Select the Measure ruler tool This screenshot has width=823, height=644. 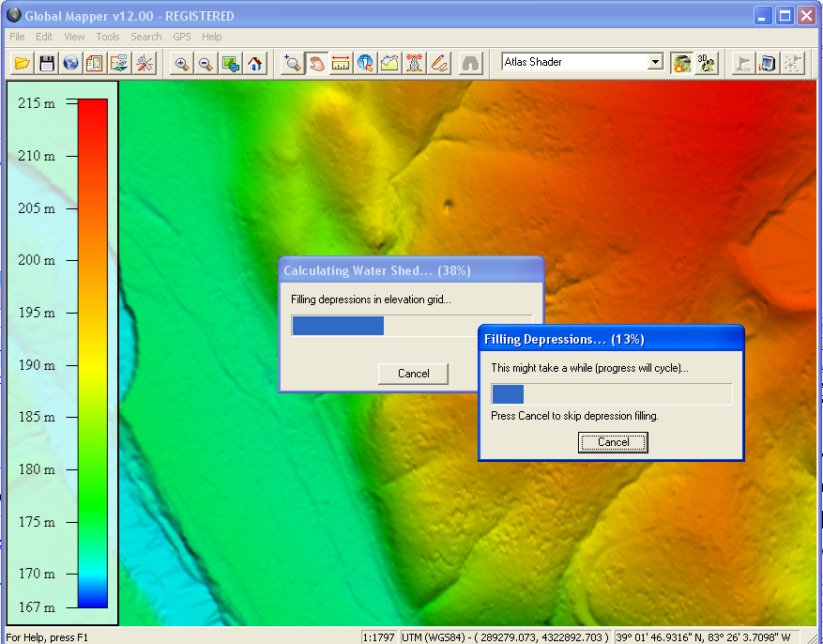click(340, 63)
